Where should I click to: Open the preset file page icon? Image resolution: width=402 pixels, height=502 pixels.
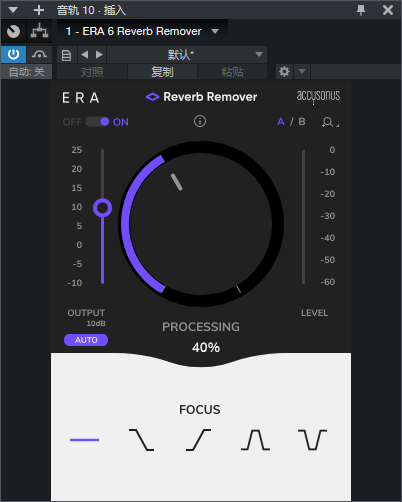[x=67, y=55]
